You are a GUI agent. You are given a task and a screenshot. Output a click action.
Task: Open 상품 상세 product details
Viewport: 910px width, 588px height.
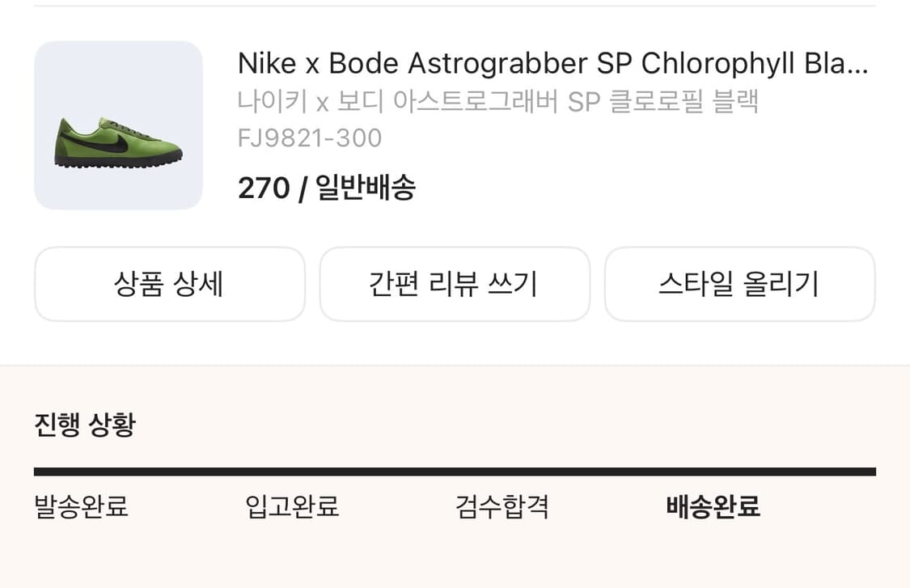pyautogui.click(x=170, y=284)
